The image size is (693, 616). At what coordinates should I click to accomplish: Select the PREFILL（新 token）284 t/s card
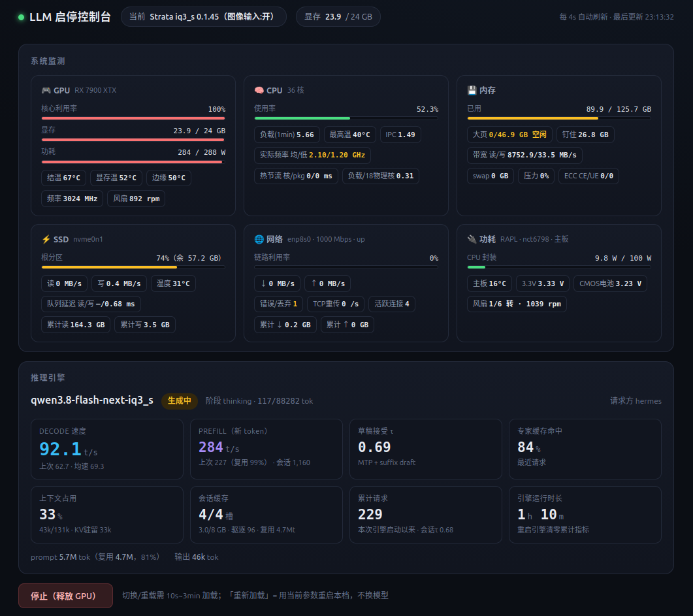[x=266, y=449]
